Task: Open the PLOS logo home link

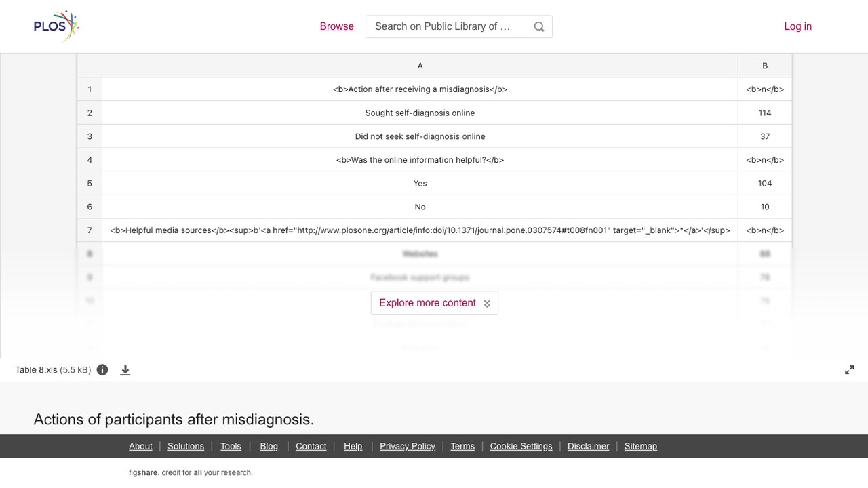Action: pyautogui.click(x=56, y=26)
